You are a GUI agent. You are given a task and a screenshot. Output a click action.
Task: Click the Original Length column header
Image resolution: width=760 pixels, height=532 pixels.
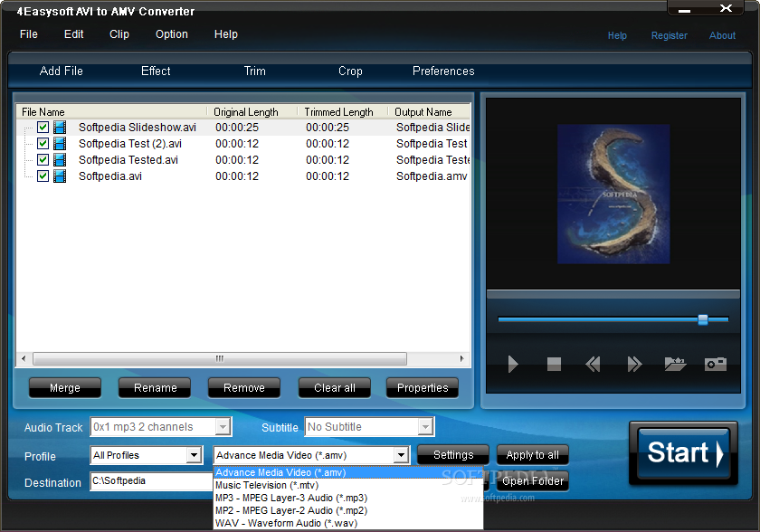click(x=252, y=112)
